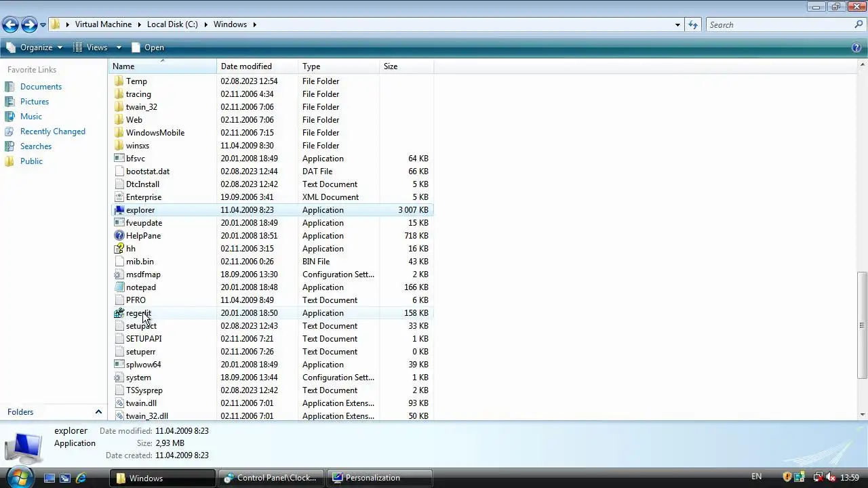Select Local Disk (C:) in breadcrumb

click(x=172, y=24)
